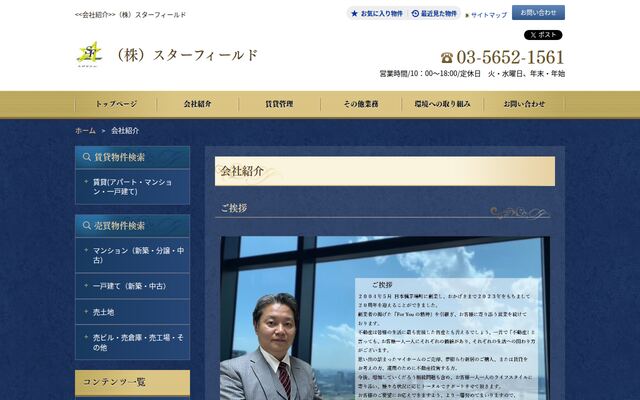The height and width of the screenshot is (400, 640).
Task: Click the 会社紹介 breadcrumb text
Action: coord(125,131)
